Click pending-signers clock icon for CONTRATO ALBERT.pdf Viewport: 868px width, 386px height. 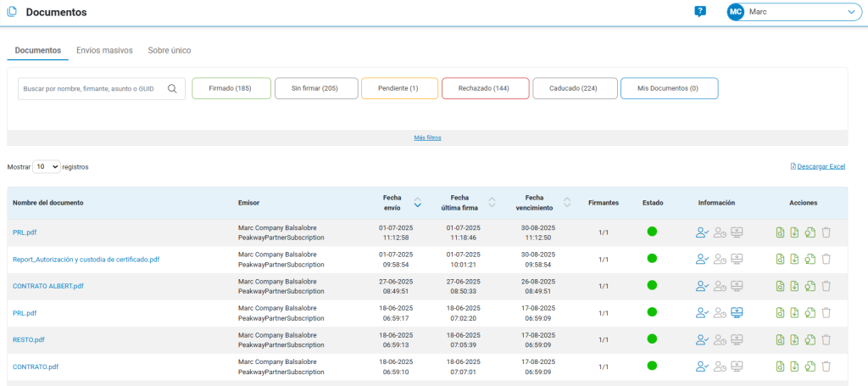[x=720, y=286]
